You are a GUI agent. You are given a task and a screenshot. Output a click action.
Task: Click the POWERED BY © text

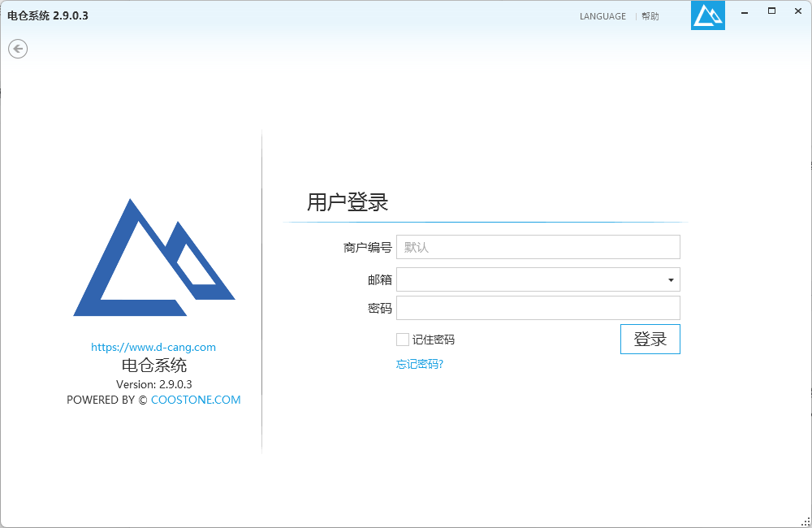pos(106,400)
